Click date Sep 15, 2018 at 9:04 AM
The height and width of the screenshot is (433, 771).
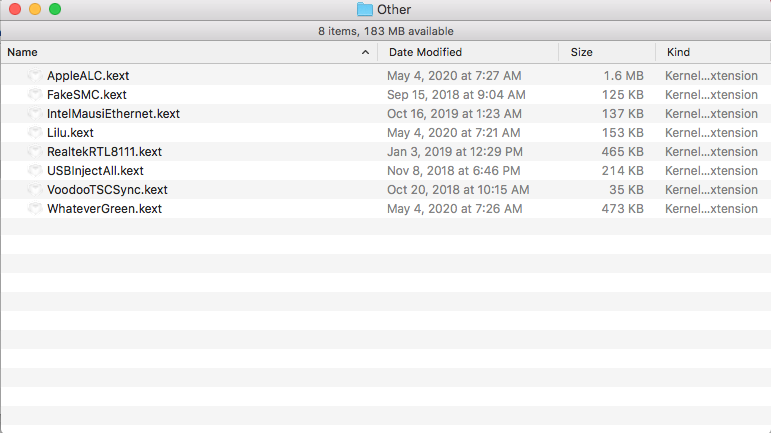click(456, 94)
